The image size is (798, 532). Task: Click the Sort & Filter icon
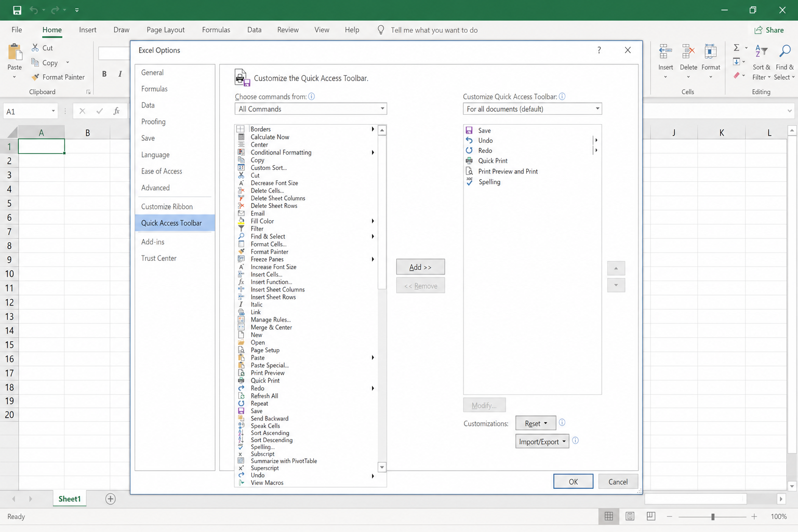[x=761, y=51]
